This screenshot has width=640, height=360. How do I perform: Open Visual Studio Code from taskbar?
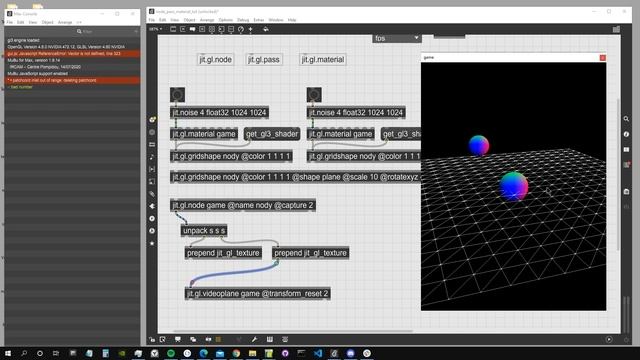(318, 353)
